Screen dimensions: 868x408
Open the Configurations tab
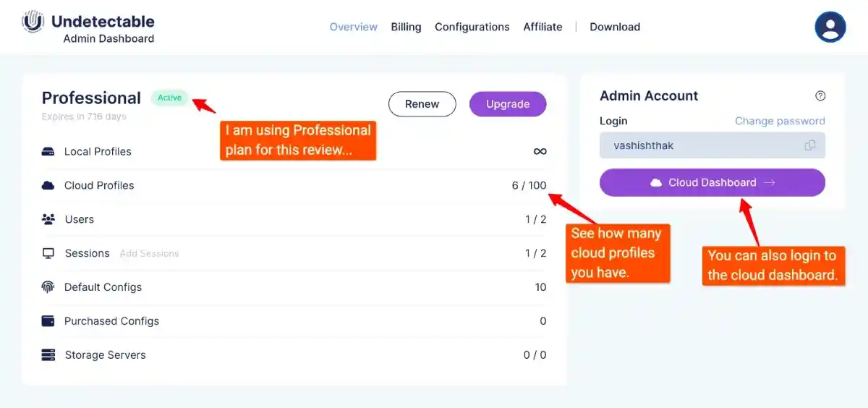(x=472, y=27)
